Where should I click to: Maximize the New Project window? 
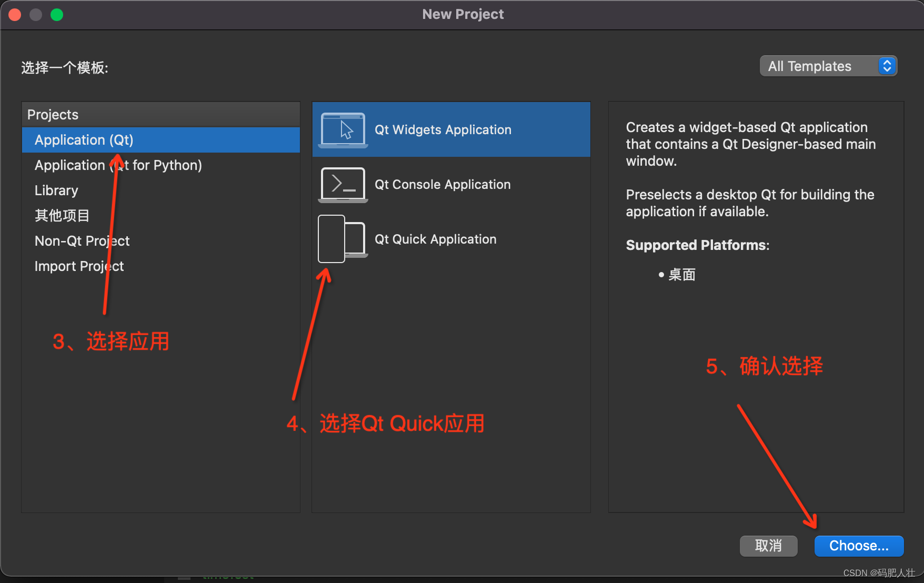57,15
